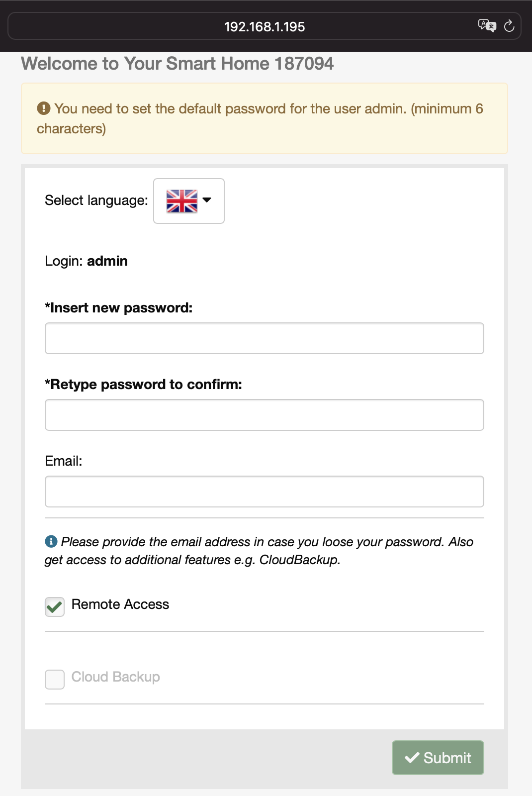
Task: Submit the new password form
Action: [x=438, y=757]
